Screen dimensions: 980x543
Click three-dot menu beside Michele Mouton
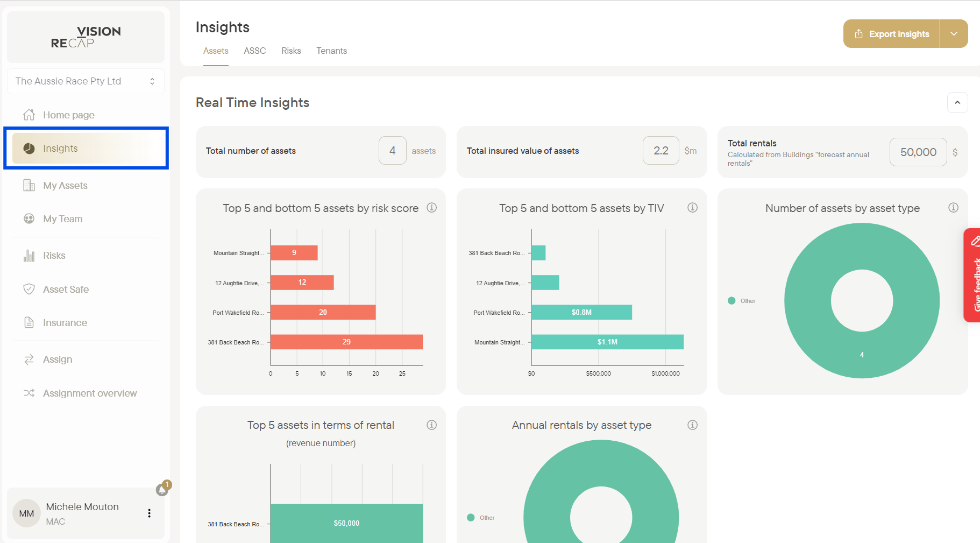click(x=150, y=513)
